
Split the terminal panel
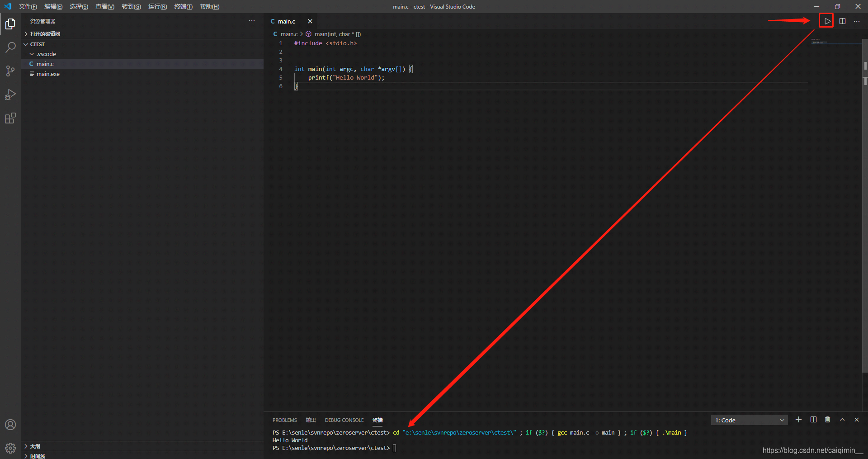(813, 420)
